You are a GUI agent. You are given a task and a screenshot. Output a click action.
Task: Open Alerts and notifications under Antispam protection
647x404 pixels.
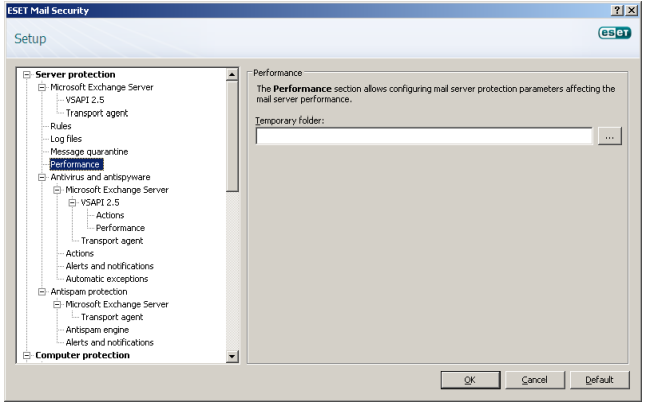coord(109,343)
